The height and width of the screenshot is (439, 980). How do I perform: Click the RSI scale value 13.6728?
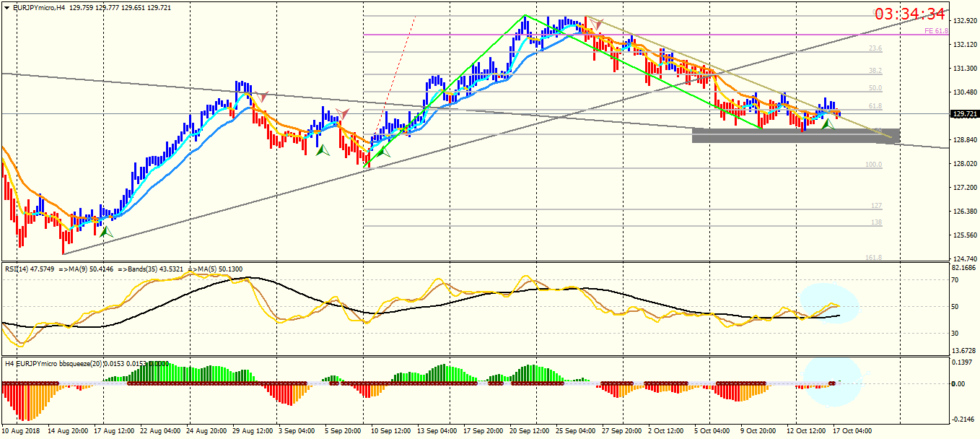pos(966,351)
